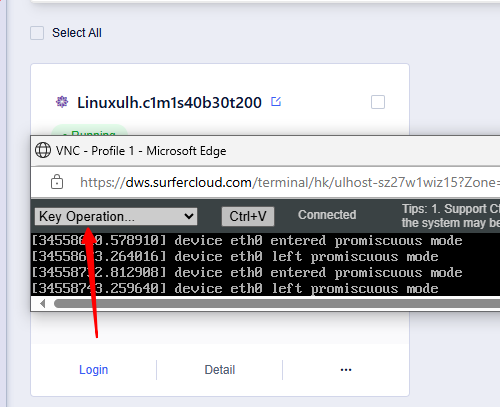Click the 'VNC - Profile 1 - Microsoft Edge' title
This screenshot has height=407, width=500.
(x=141, y=151)
